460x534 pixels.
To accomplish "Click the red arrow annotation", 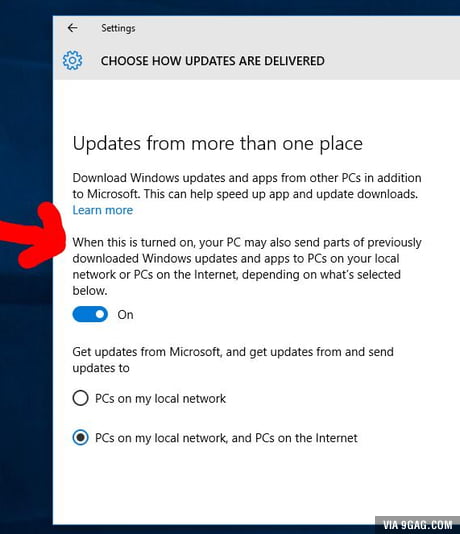I will tap(33, 235).
